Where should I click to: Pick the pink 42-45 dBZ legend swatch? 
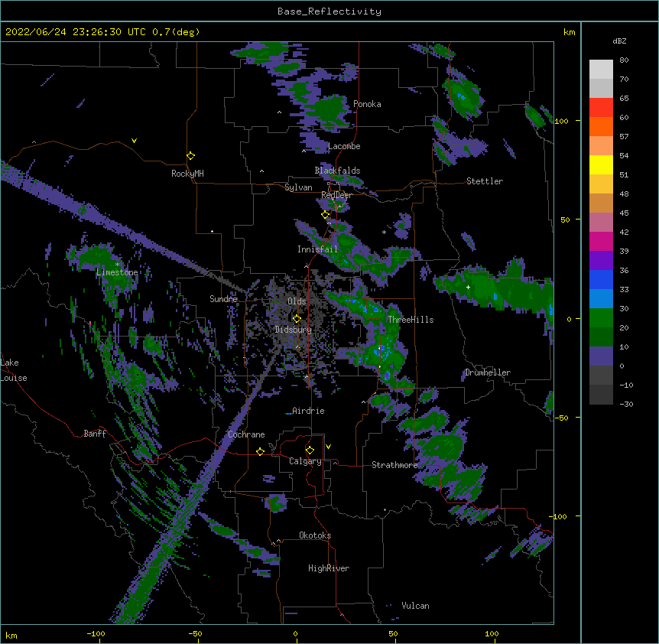tap(601, 223)
